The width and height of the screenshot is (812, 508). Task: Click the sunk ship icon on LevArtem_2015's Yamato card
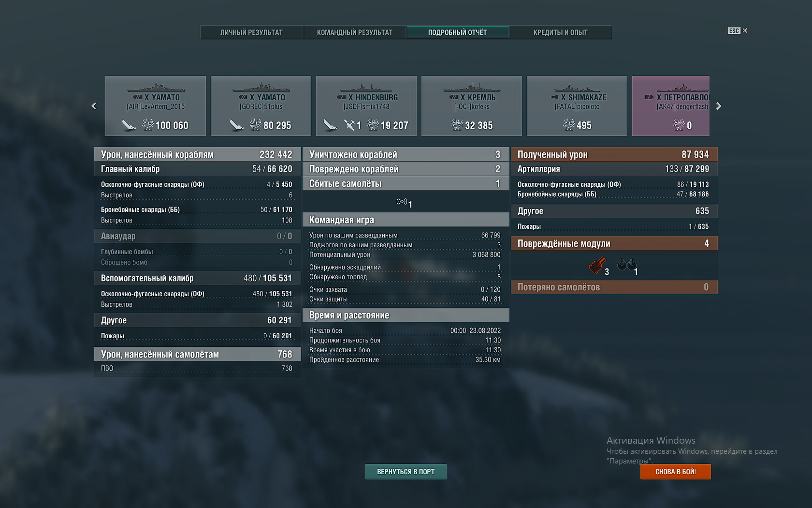coord(129,125)
